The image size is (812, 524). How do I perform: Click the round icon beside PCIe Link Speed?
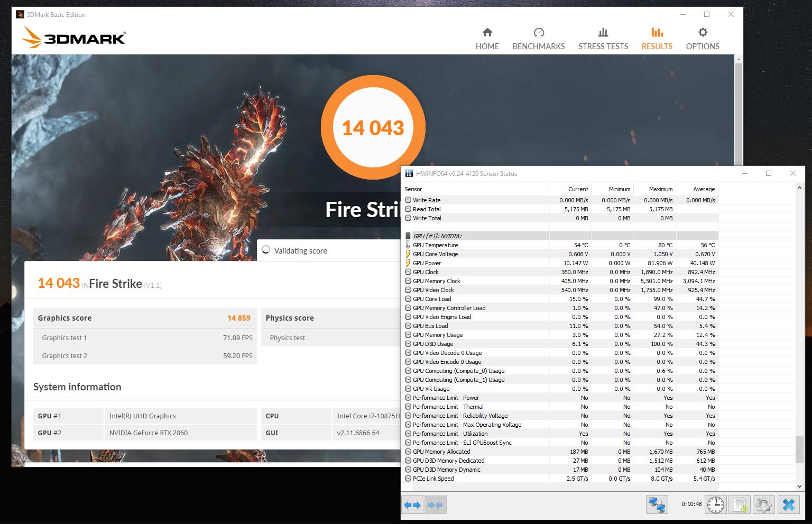click(x=408, y=479)
